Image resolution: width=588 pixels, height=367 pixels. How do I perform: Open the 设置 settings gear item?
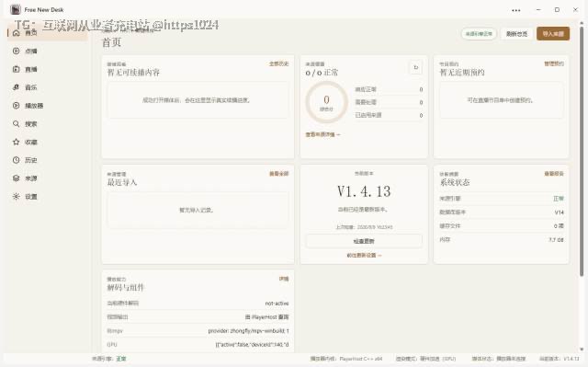tap(48, 197)
